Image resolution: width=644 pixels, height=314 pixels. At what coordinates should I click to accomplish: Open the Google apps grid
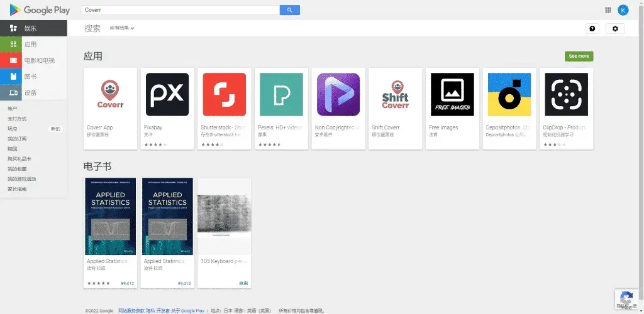[608, 10]
